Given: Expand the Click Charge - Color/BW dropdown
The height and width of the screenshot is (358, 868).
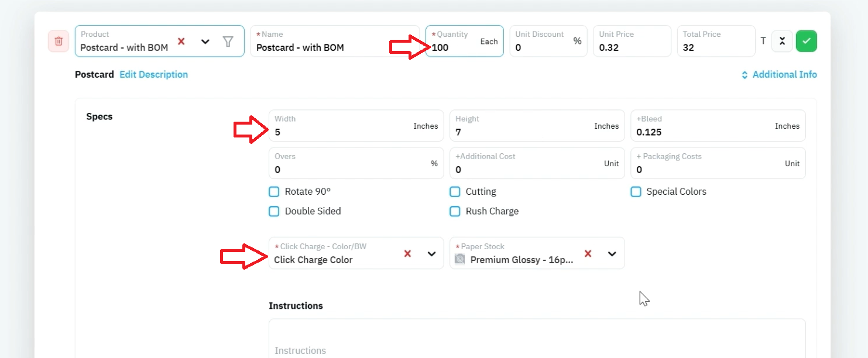Looking at the screenshot, I should pyautogui.click(x=431, y=253).
